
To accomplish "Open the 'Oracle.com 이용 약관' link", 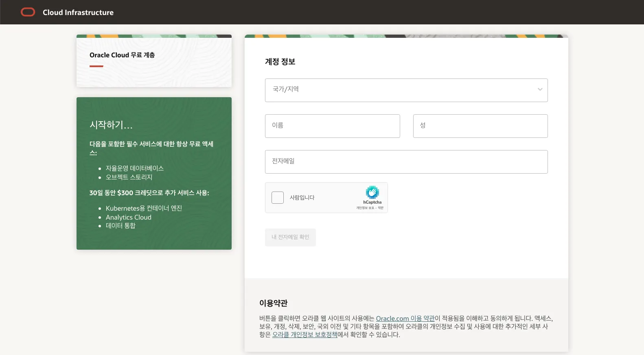I will 405,318.
